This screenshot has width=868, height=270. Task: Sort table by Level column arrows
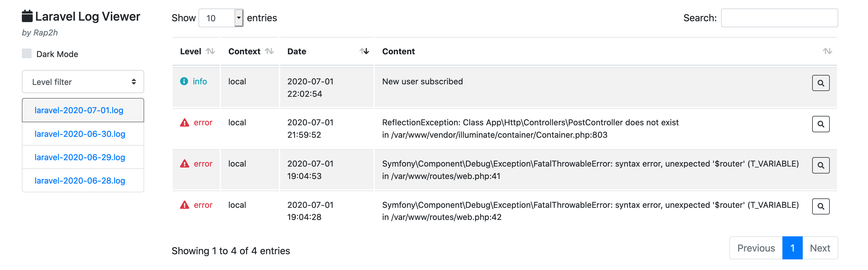click(x=210, y=51)
